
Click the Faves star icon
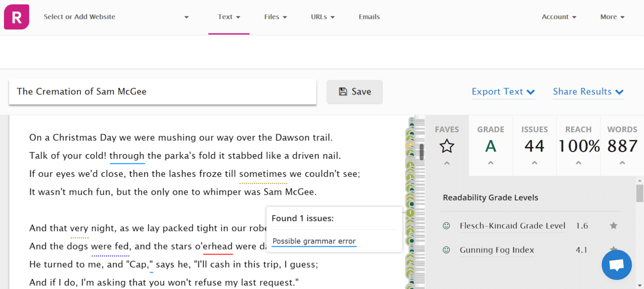tap(447, 147)
